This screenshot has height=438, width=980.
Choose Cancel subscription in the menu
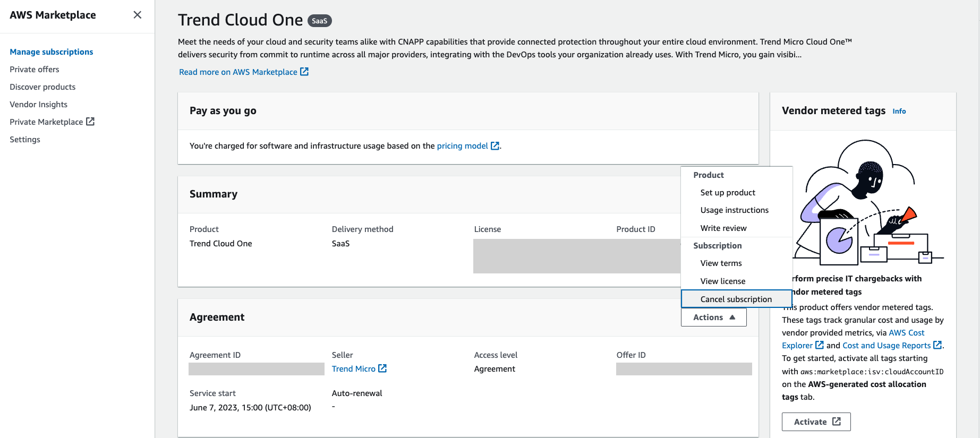[737, 299]
